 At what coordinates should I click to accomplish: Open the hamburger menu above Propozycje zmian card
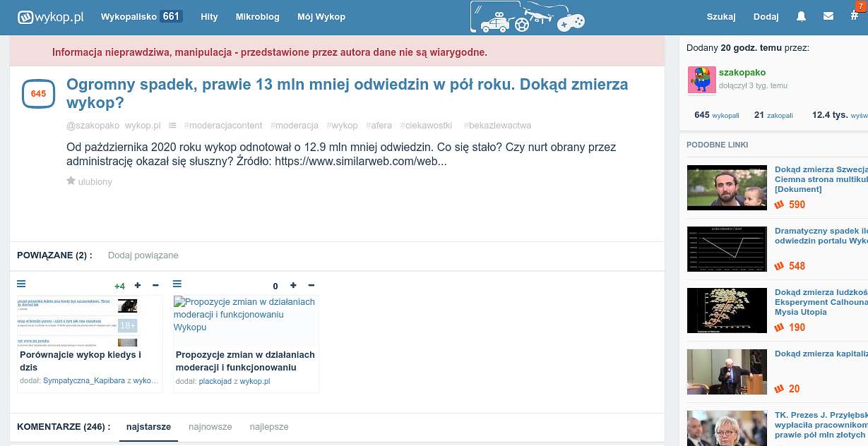tap(177, 284)
